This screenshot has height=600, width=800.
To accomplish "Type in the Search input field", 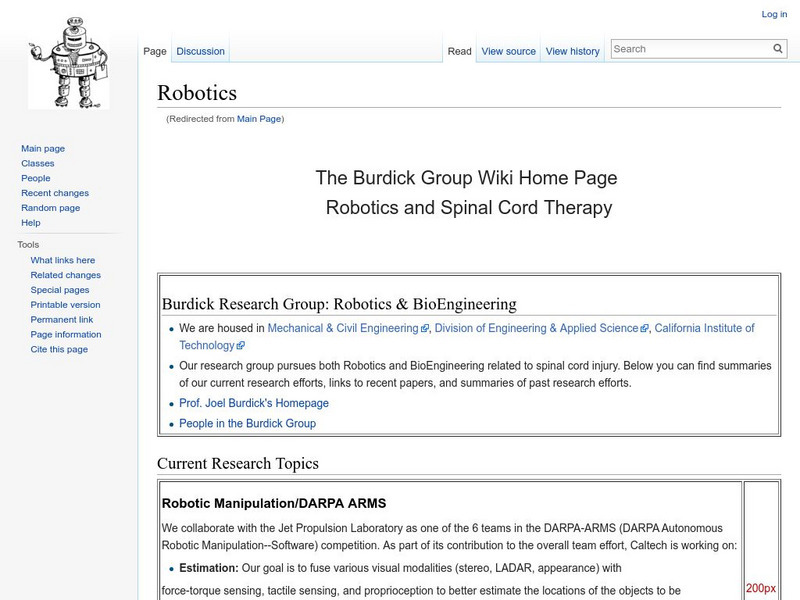I will [x=690, y=49].
